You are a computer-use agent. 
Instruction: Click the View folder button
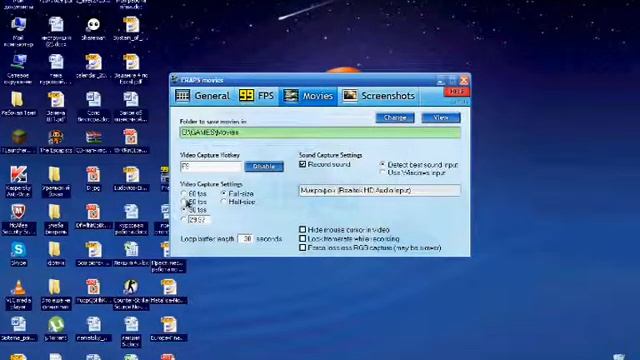(x=441, y=118)
